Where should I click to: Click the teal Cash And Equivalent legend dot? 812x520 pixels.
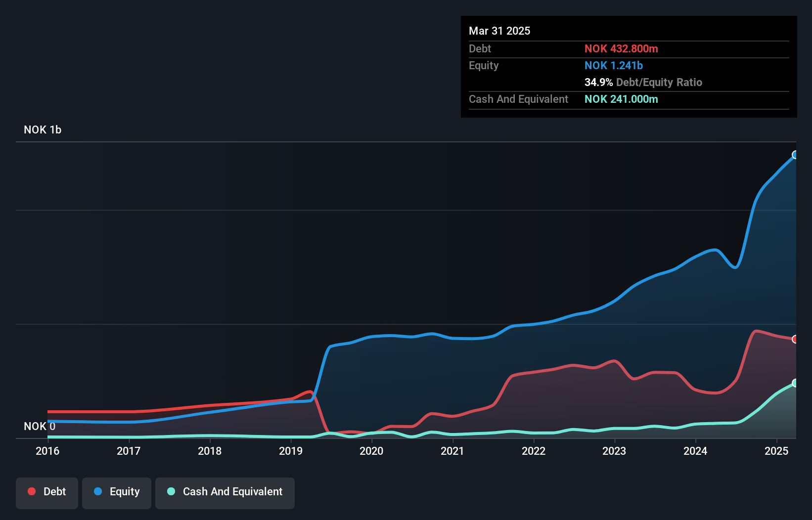[171, 492]
